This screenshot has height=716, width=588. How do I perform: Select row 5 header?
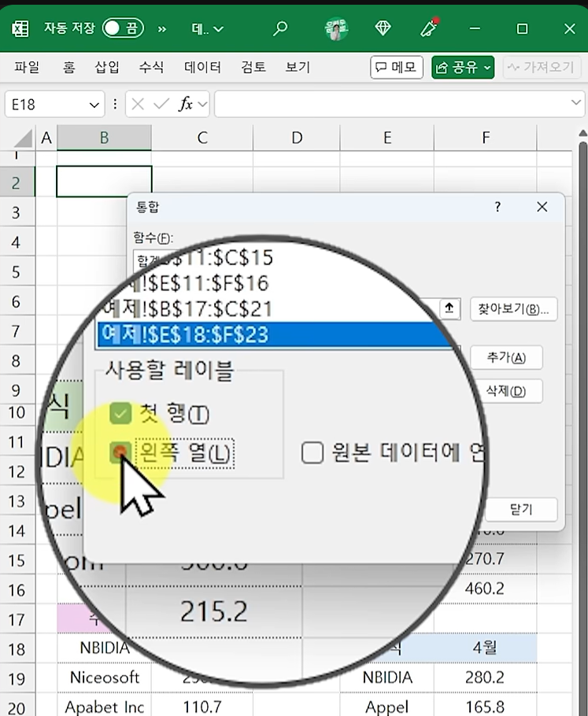tap(17, 271)
